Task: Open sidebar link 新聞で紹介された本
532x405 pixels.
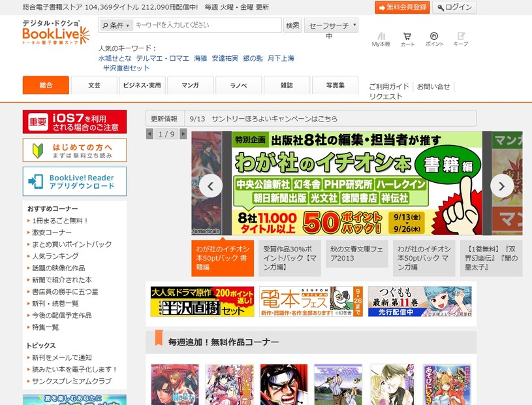Action: tap(62, 280)
